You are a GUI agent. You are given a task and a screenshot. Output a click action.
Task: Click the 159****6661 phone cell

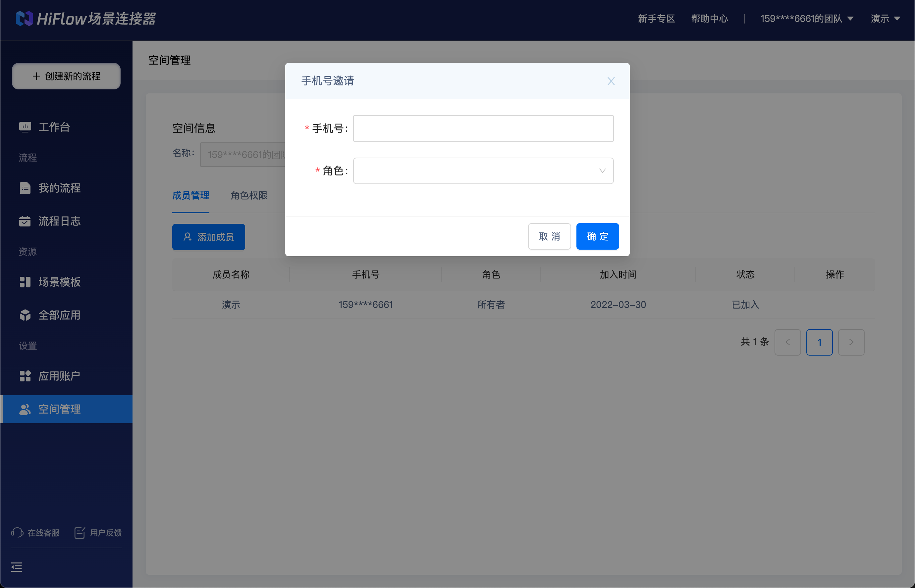366,305
